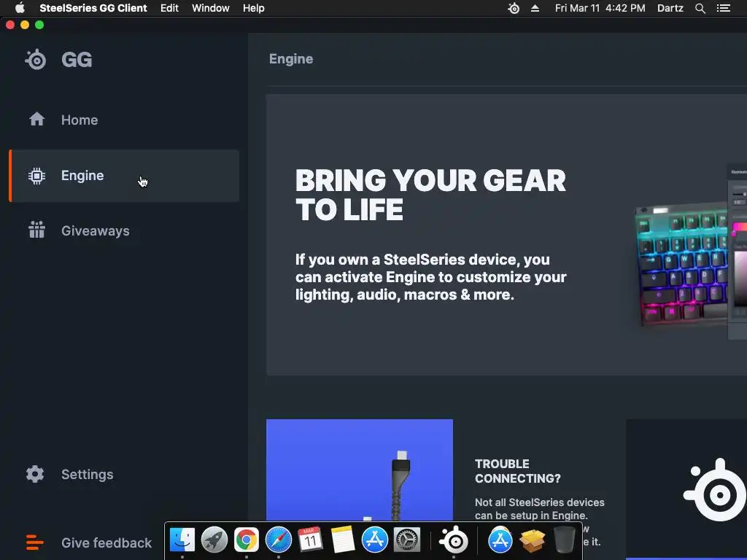Click the orange Give feedback icon
This screenshot has width=747, height=560.
(34, 542)
